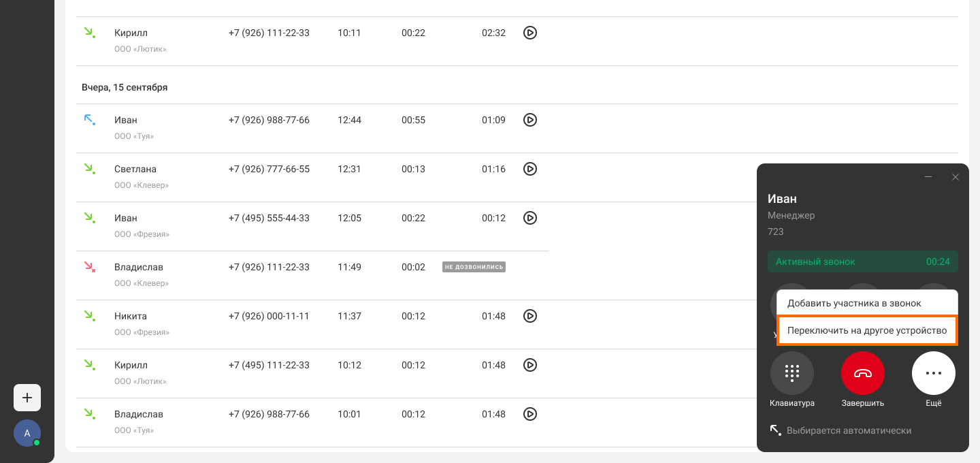Play recording of Svetlana's 12:31 call
This screenshot has width=980, height=463.
tap(530, 169)
